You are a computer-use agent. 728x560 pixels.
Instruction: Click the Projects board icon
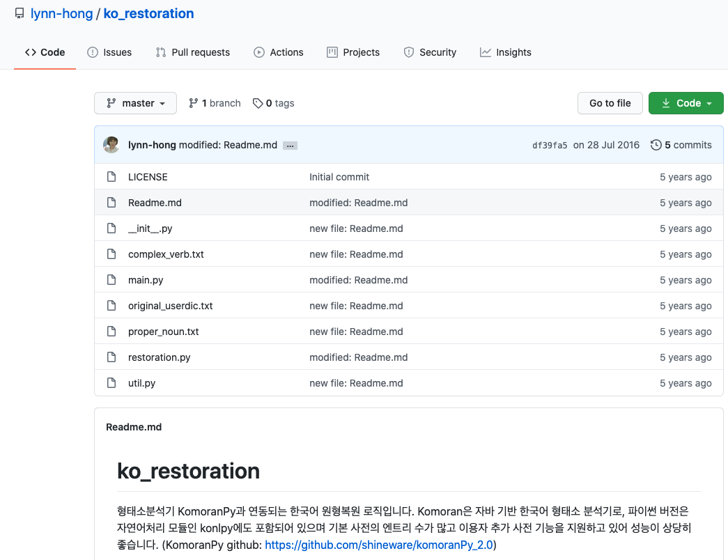tap(332, 52)
